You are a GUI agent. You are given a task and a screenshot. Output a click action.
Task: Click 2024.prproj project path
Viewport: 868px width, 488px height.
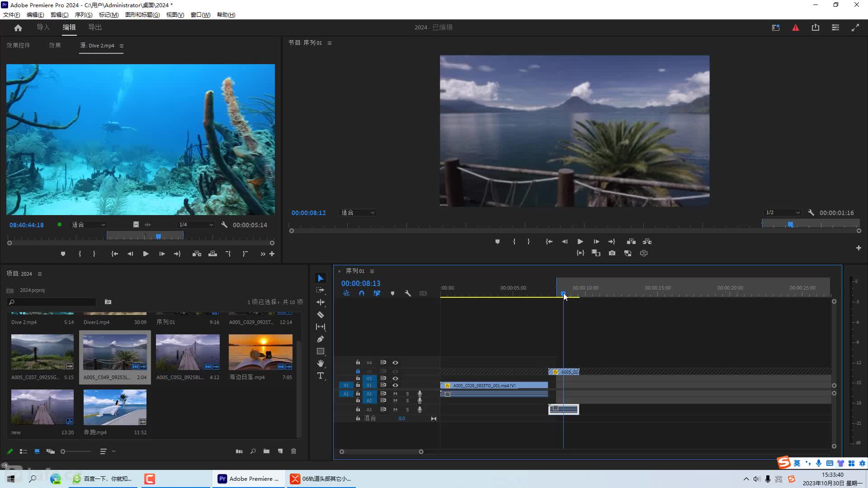coord(32,290)
